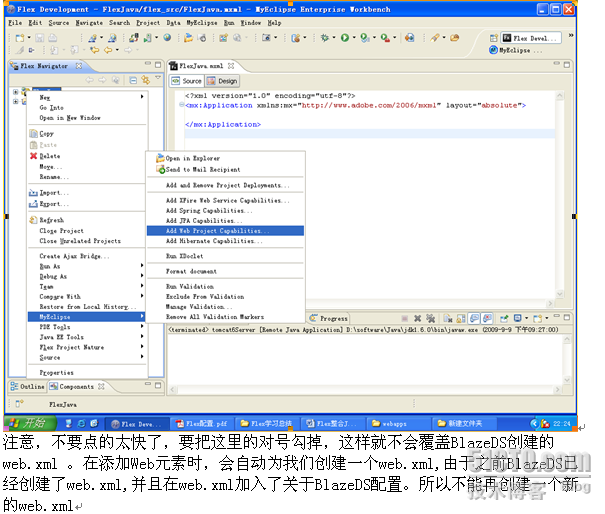Image resolution: width=605 pixels, height=514 pixels.
Task: Click Back navigation arrow in toolbar
Action: [108, 50]
